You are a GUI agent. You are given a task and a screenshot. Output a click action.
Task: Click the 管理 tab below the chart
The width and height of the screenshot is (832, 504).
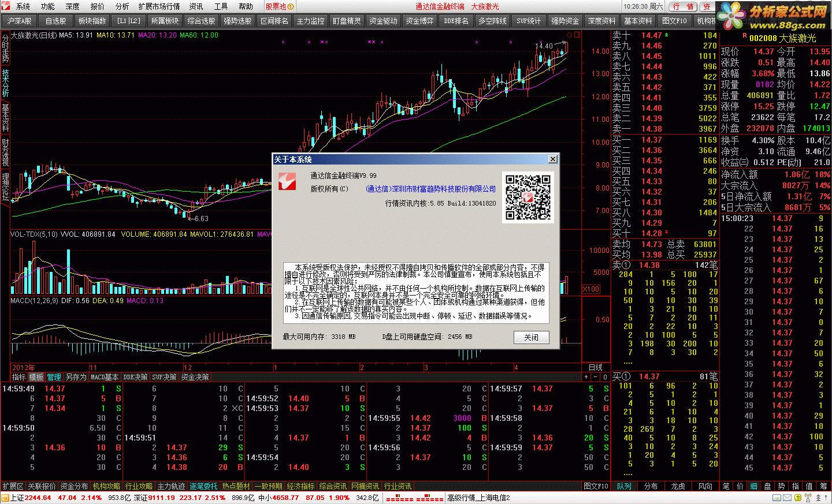[54, 377]
